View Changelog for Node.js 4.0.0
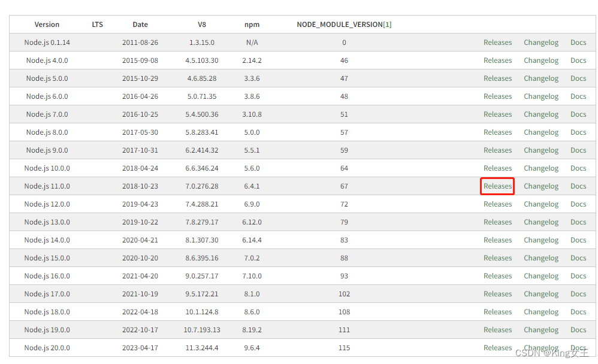The width and height of the screenshot is (598, 364). pyautogui.click(x=541, y=60)
